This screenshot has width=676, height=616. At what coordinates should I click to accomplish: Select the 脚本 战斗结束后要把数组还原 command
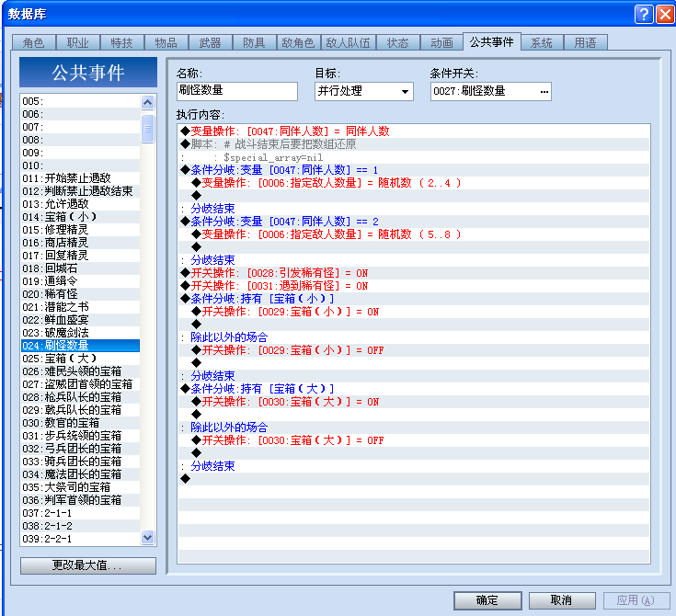coord(414,144)
